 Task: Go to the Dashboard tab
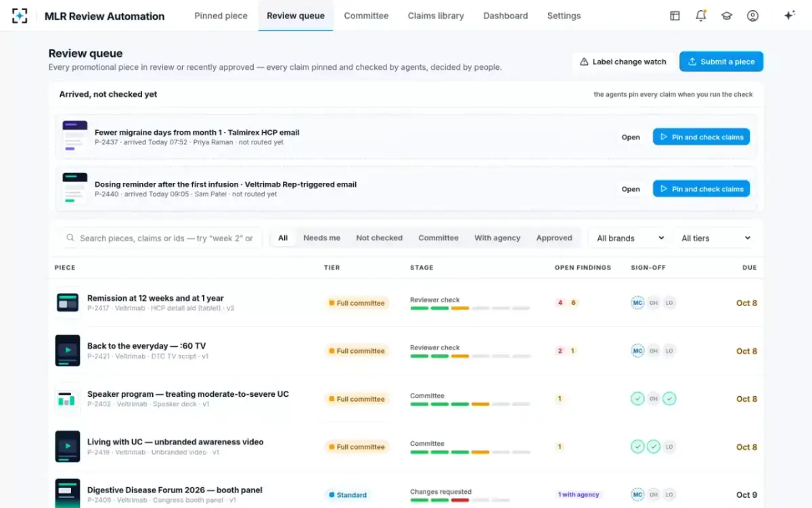(x=505, y=16)
